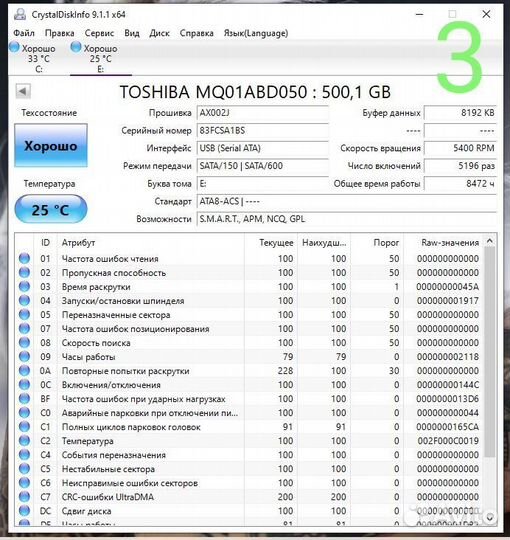The height and width of the screenshot is (540, 510).
Task: Open the Диск menu
Action: tap(159, 33)
